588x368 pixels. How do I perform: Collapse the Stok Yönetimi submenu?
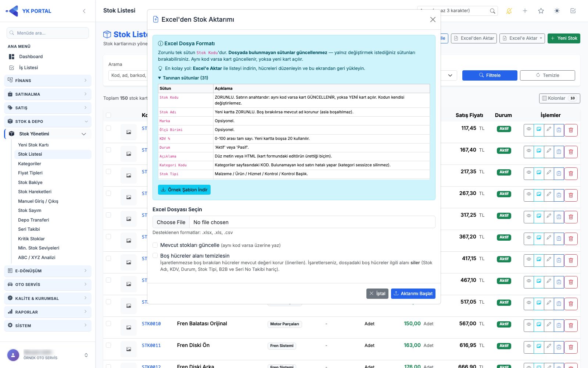[48, 134]
